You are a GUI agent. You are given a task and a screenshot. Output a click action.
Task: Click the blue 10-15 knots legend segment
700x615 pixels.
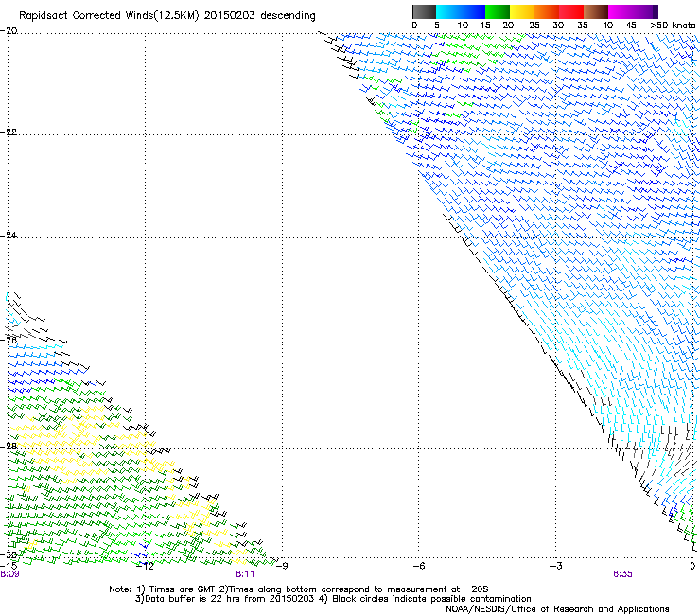473,11
